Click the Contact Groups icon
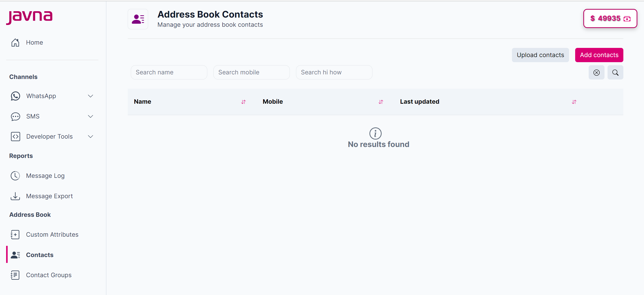 click(x=15, y=275)
